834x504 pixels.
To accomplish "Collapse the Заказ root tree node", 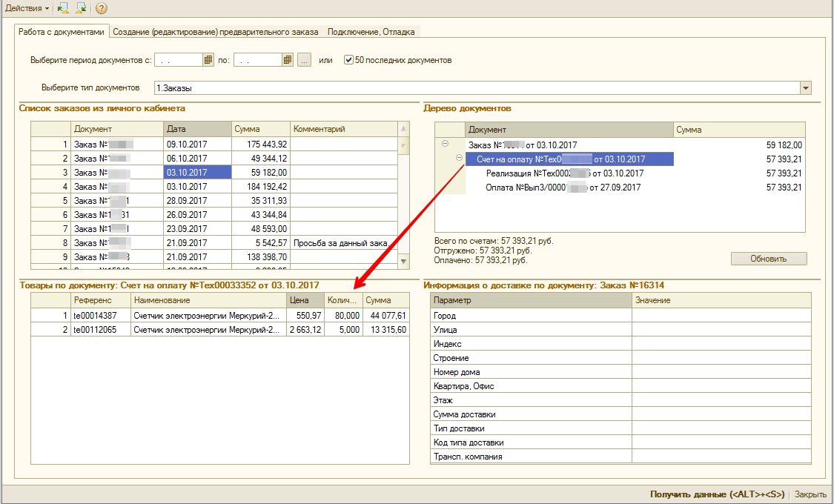I will 445,145.
